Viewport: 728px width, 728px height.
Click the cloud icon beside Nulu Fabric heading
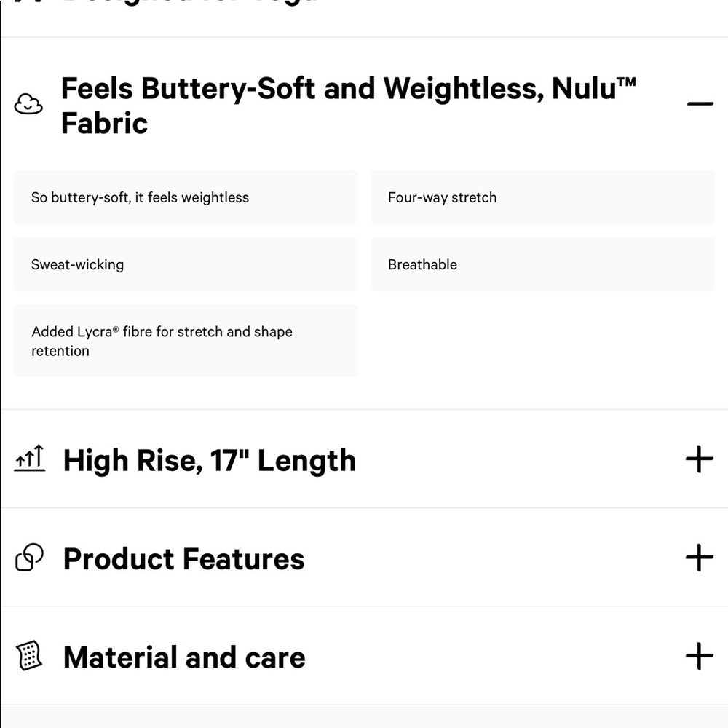pos(28,103)
